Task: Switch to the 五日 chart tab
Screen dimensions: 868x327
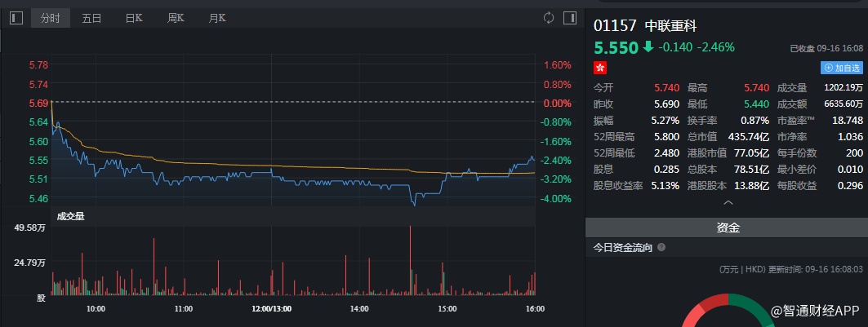Action: click(x=92, y=17)
